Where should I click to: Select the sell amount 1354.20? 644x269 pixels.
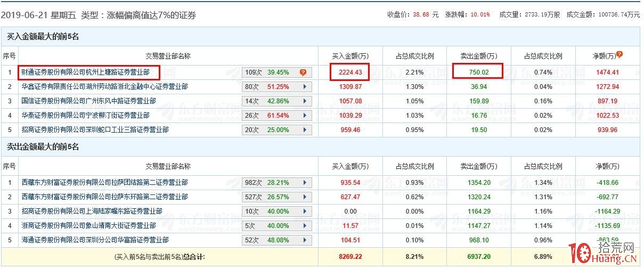point(478,183)
